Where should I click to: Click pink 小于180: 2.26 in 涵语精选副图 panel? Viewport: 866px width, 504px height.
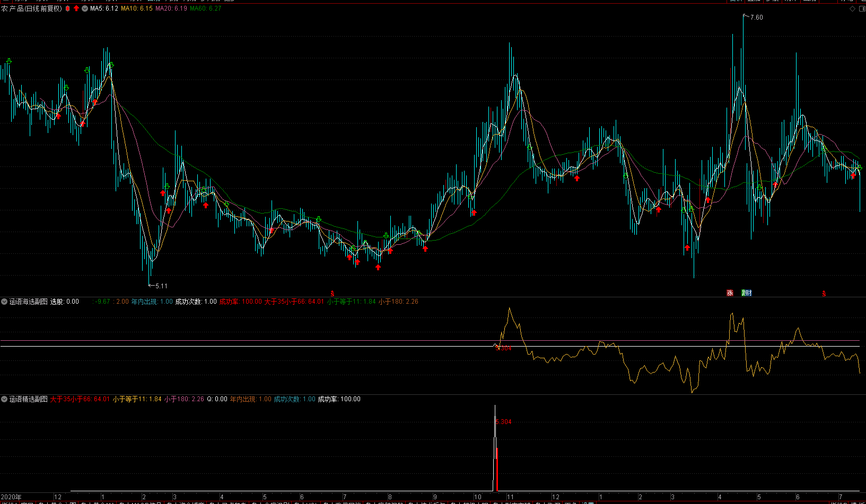pyautogui.click(x=184, y=399)
